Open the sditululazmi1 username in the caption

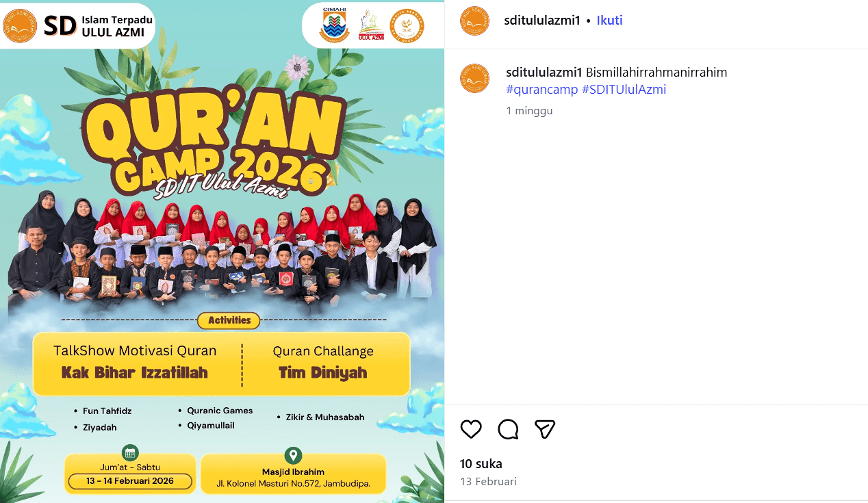544,72
